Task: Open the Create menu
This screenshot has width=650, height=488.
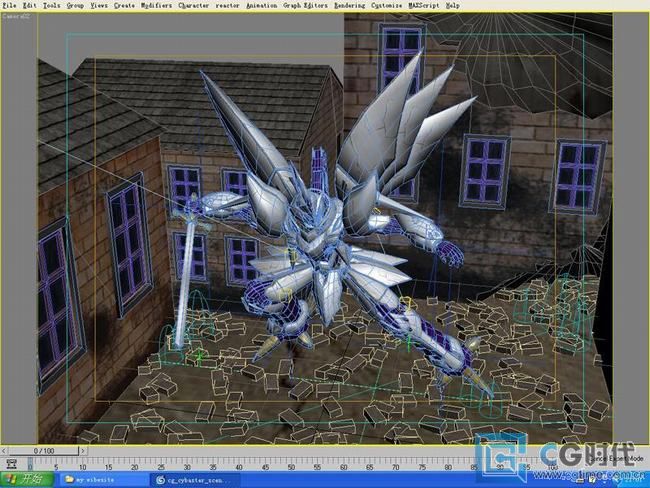Action: [124, 5]
